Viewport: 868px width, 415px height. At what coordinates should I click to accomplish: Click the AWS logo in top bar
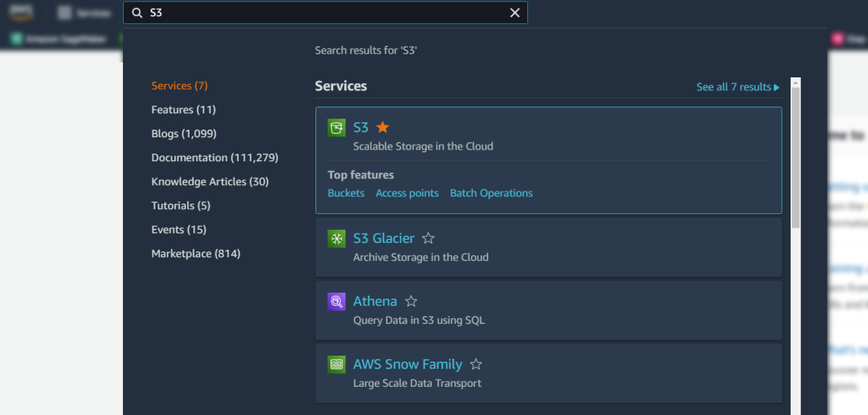22,12
